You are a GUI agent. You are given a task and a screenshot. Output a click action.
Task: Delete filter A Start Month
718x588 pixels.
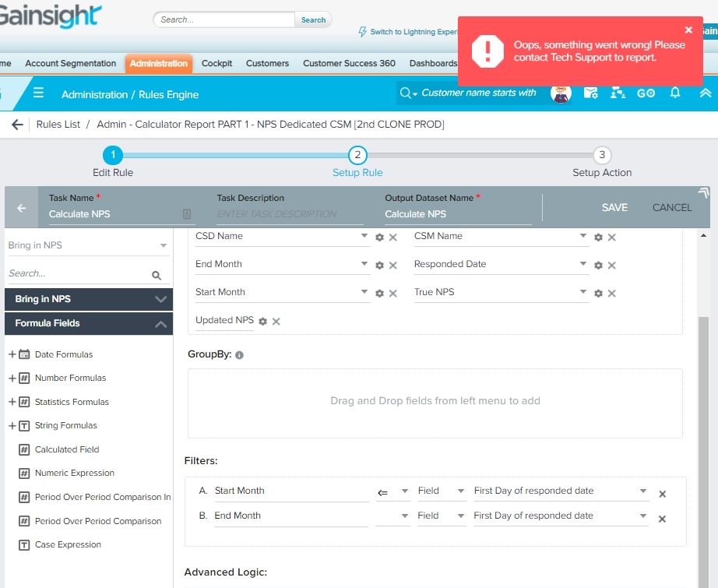click(662, 494)
